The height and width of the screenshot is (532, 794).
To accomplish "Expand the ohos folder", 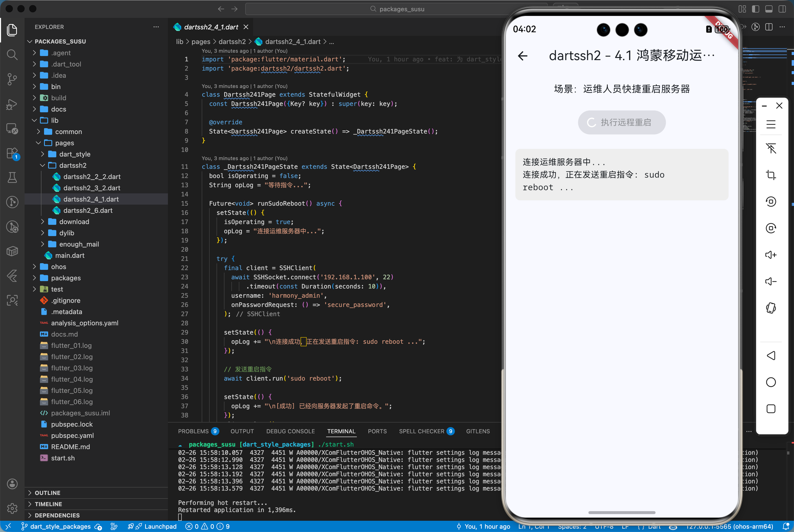I will 58,267.
